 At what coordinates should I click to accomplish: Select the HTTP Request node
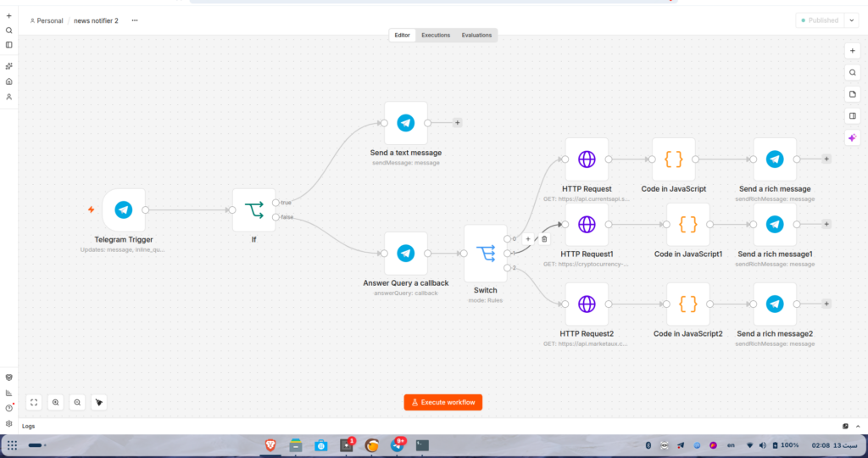(x=587, y=159)
